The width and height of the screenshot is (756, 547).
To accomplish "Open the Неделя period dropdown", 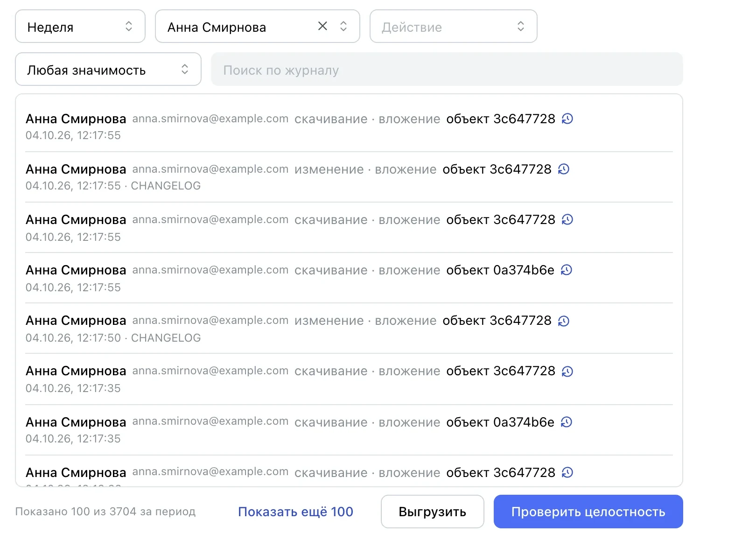I will 80,27.
